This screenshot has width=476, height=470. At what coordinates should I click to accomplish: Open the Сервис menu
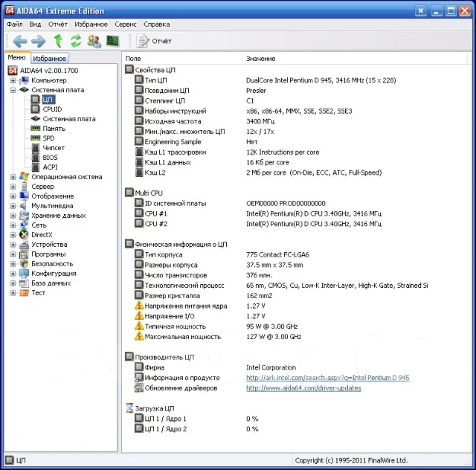126,24
